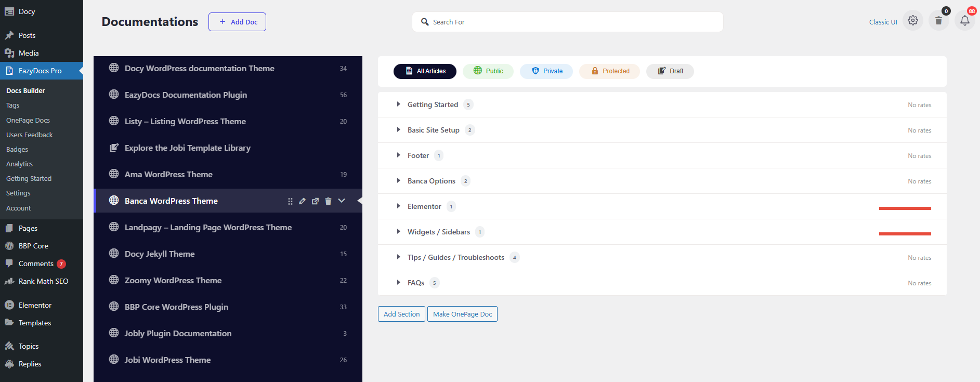
Task: Open BBP Core via its sidebar icon
Action: tap(9, 246)
